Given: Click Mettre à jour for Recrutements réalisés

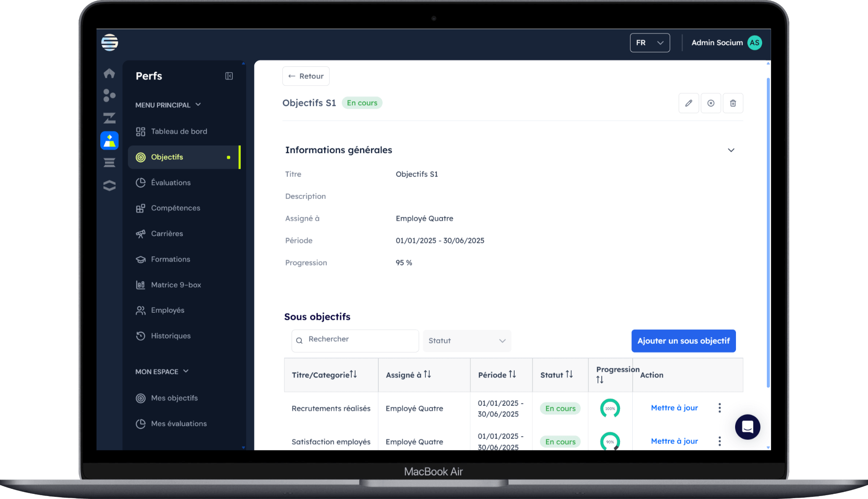Looking at the screenshot, I should [674, 408].
